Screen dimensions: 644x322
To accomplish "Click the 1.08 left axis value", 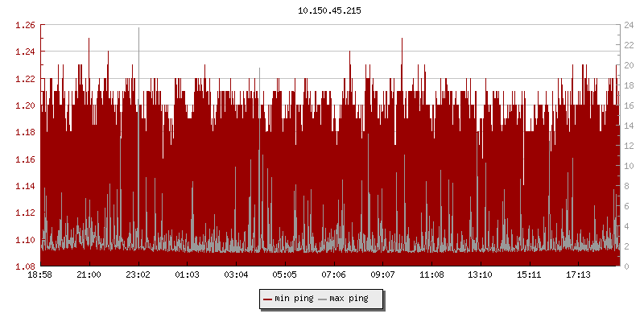I will pos(25,266).
